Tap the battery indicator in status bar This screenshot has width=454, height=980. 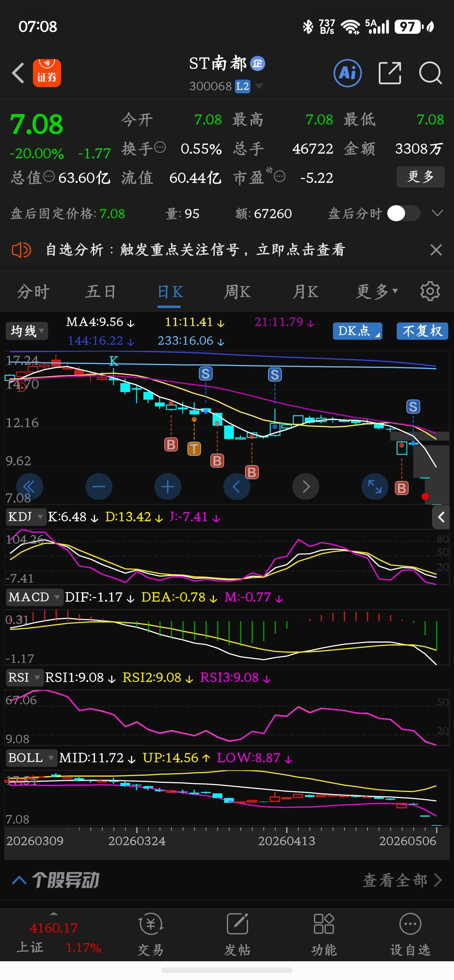pos(409,27)
